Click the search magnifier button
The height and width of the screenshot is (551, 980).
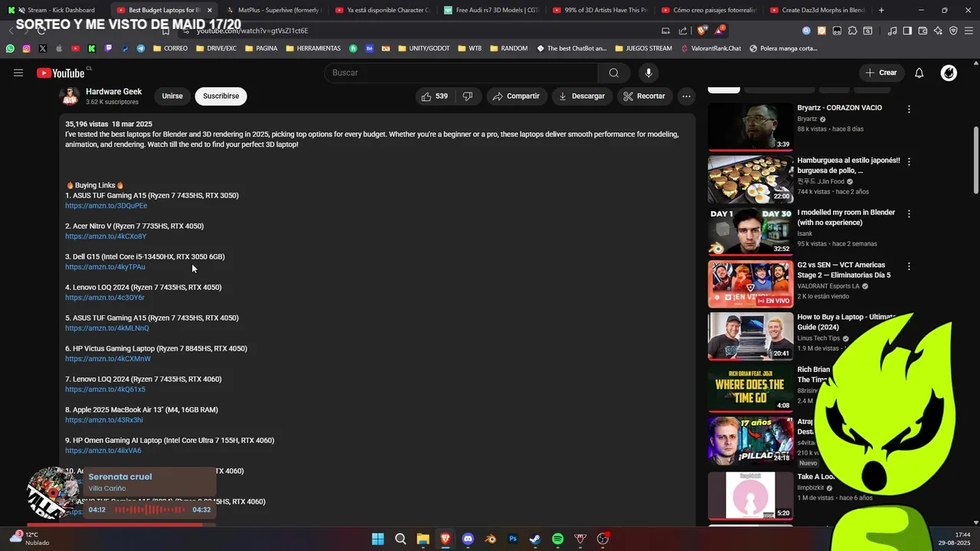point(613,73)
